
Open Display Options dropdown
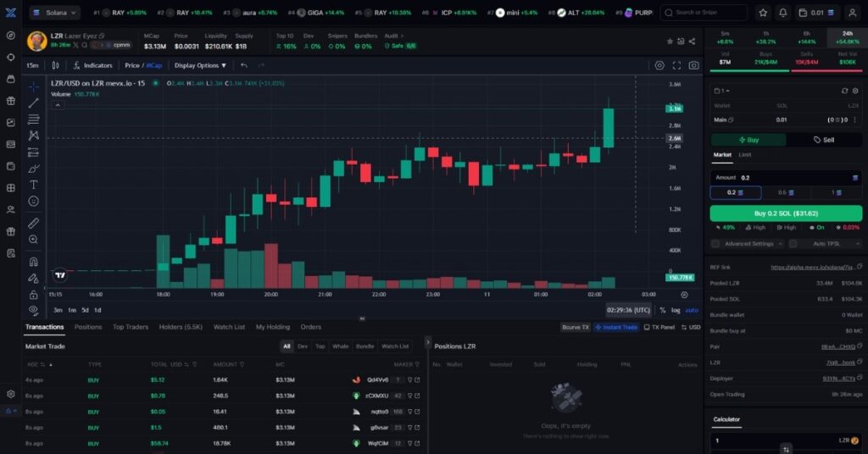pyautogui.click(x=200, y=65)
